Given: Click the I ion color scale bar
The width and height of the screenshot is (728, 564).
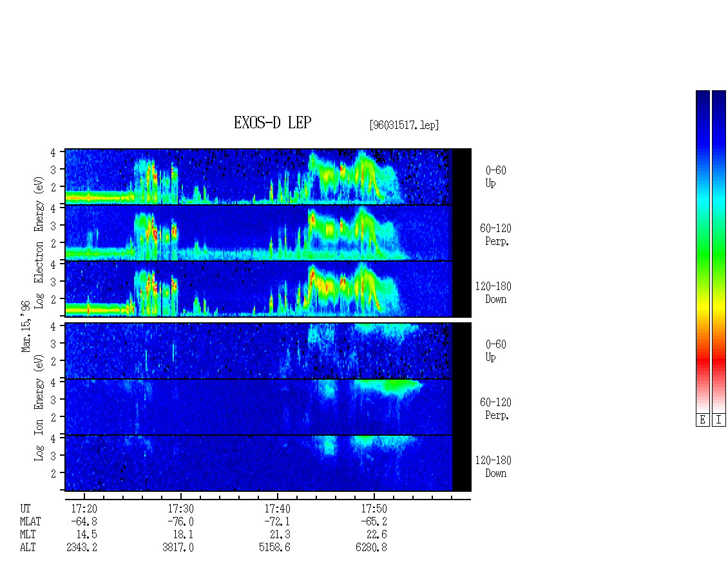Looking at the screenshot, I should 719,251.
